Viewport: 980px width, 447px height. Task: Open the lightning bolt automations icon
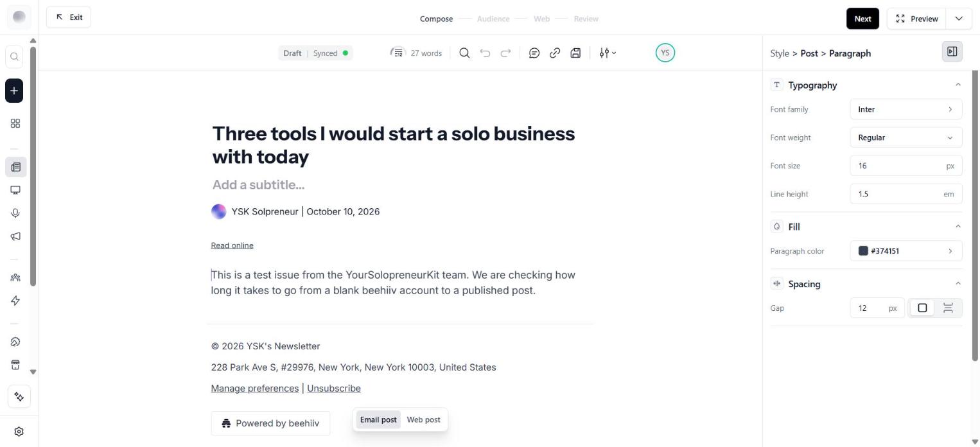[15, 301]
